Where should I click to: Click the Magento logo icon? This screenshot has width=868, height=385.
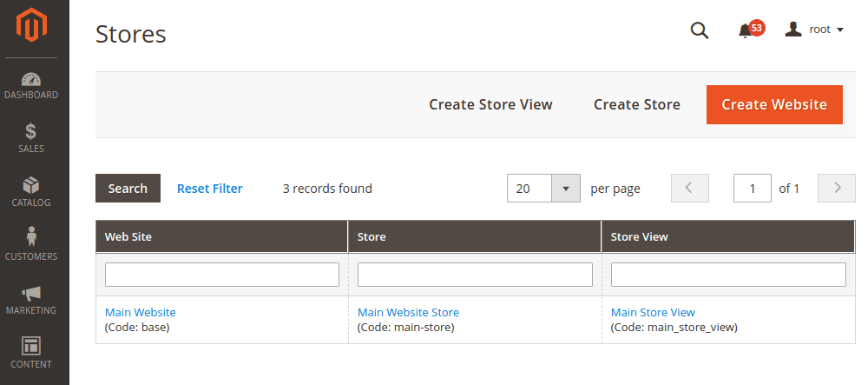coord(31,26)
